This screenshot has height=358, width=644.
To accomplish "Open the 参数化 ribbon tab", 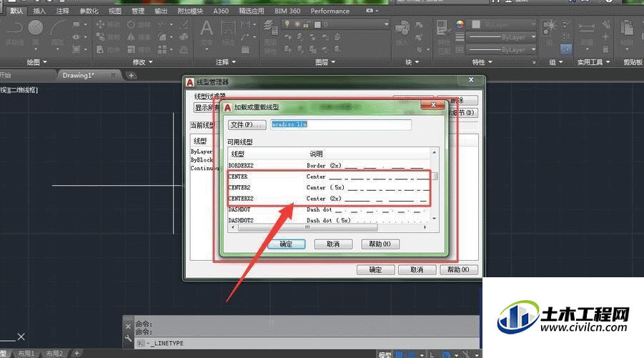I will point(89,11).
